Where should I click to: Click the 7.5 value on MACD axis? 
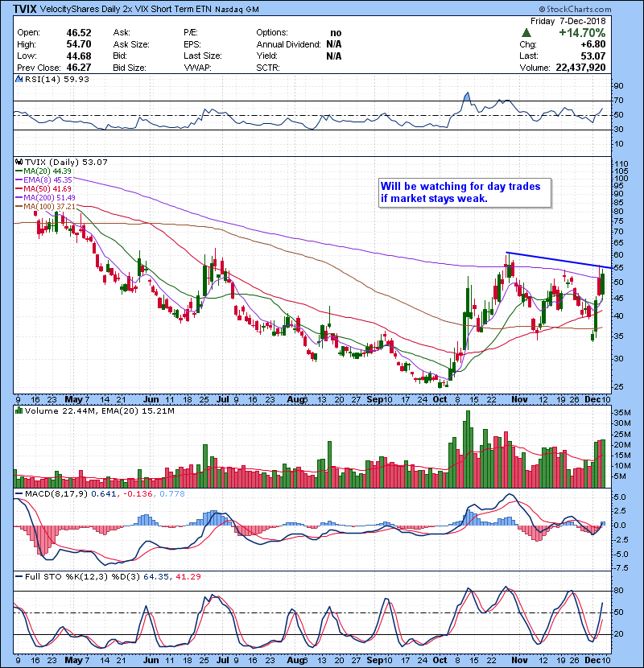click(621, 568)
